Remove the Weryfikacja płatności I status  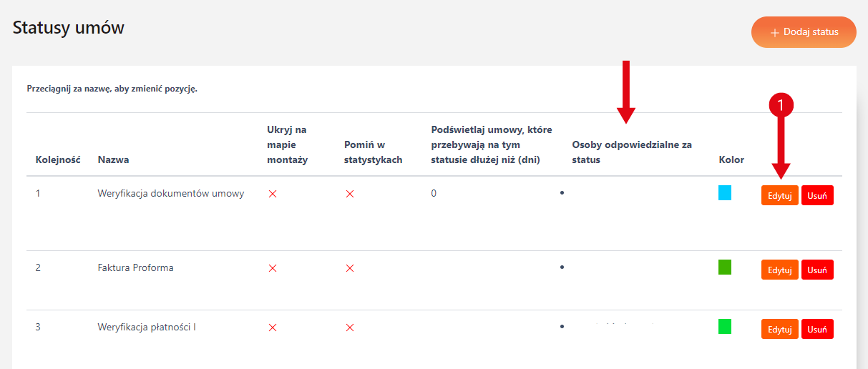coord(817,329)
